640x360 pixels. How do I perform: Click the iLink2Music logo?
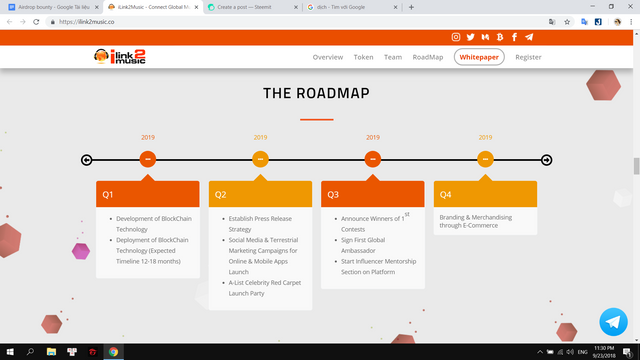point(120,57)
